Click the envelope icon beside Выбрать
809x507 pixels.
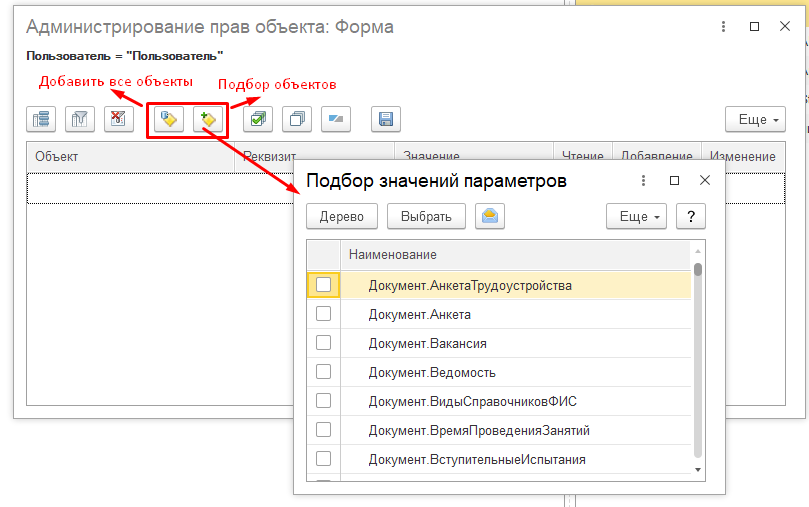click(x=489, y=216)
